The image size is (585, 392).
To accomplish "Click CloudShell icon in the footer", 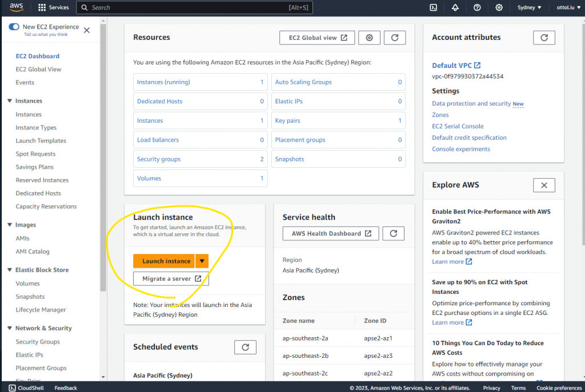I will (13, 388).
